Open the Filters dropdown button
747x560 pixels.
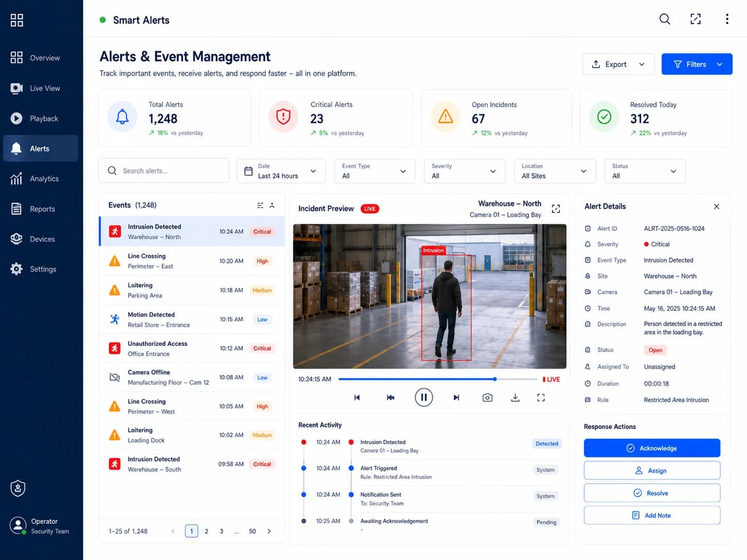[x=696, y=64]
